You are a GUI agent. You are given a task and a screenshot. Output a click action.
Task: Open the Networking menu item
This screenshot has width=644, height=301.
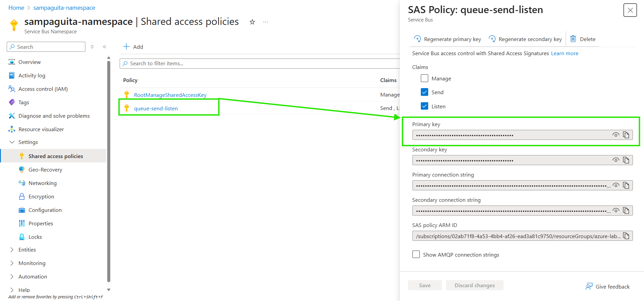point(42,183)
